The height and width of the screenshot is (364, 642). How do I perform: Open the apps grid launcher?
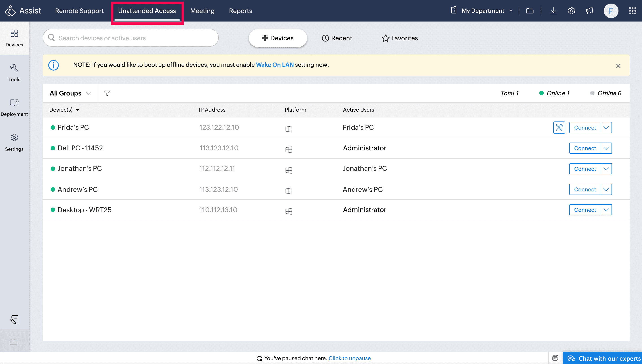click(x=632, y=11)
